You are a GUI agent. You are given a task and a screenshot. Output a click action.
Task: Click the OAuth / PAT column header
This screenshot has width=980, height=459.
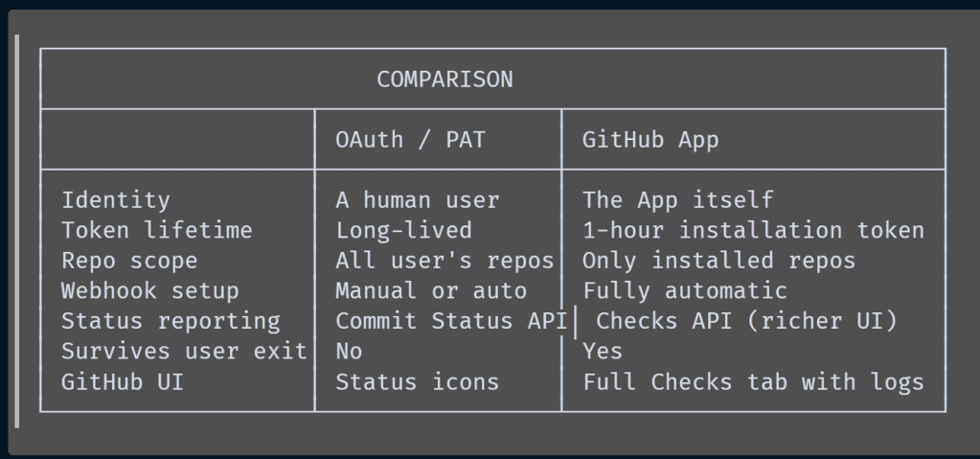click(x=410, y=140)
